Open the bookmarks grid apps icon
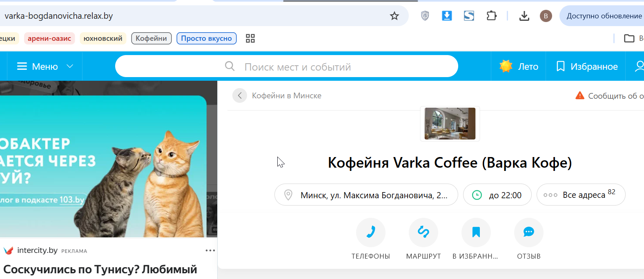Screen dimensions: 644x279 point(250,38)
